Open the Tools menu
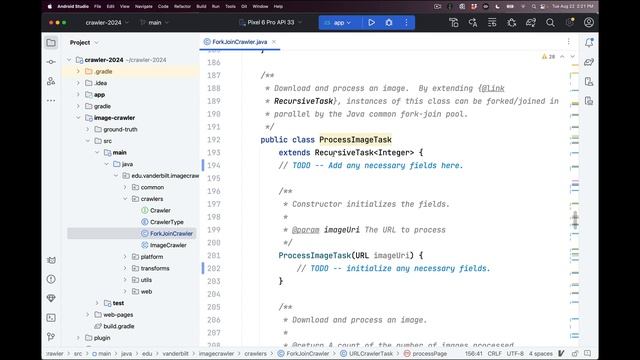This screenshot has width=640, height=360. (230, 7)
